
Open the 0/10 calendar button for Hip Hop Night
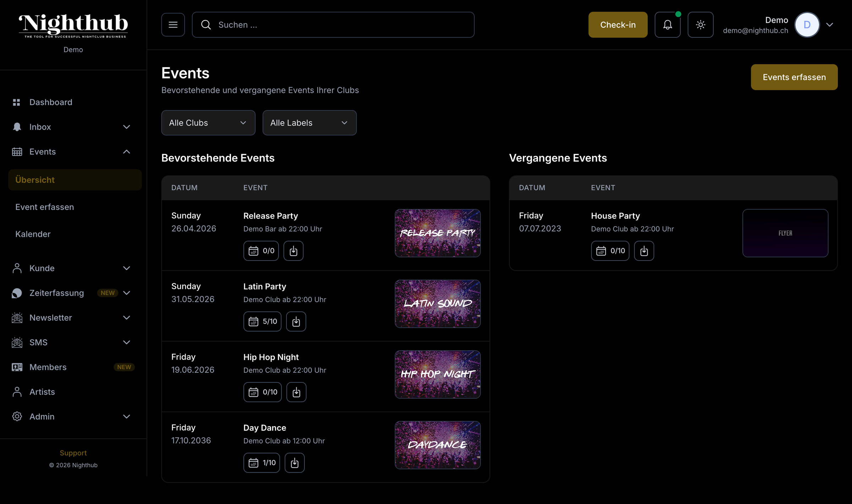262,392
